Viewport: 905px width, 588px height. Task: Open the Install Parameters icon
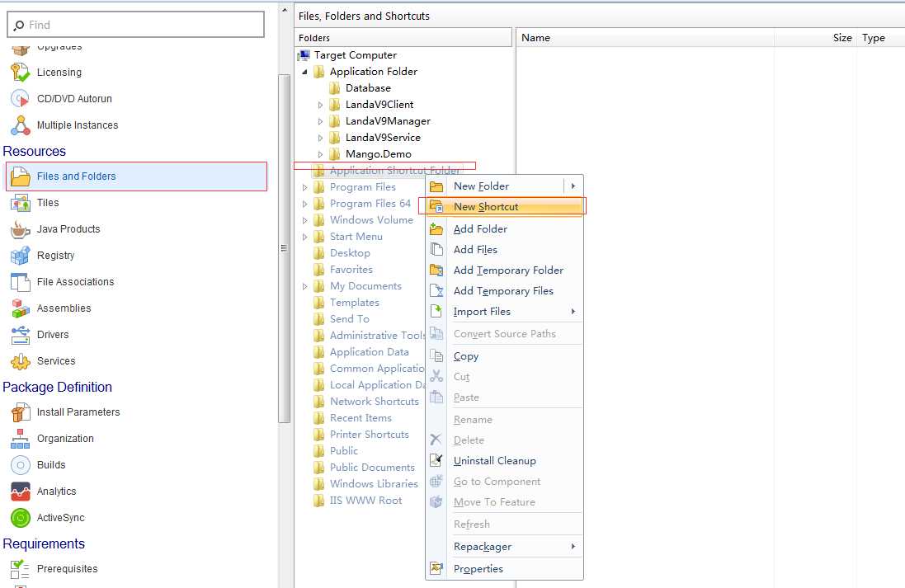[x=20, y=412]
